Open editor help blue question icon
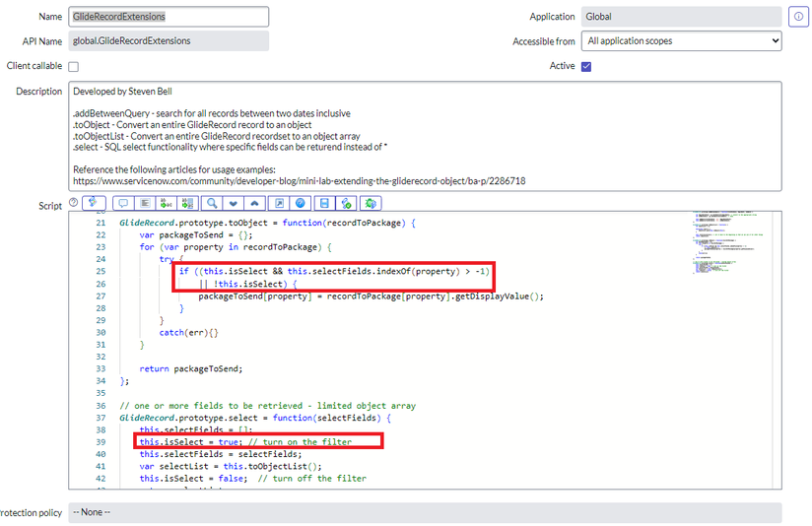 301,204
